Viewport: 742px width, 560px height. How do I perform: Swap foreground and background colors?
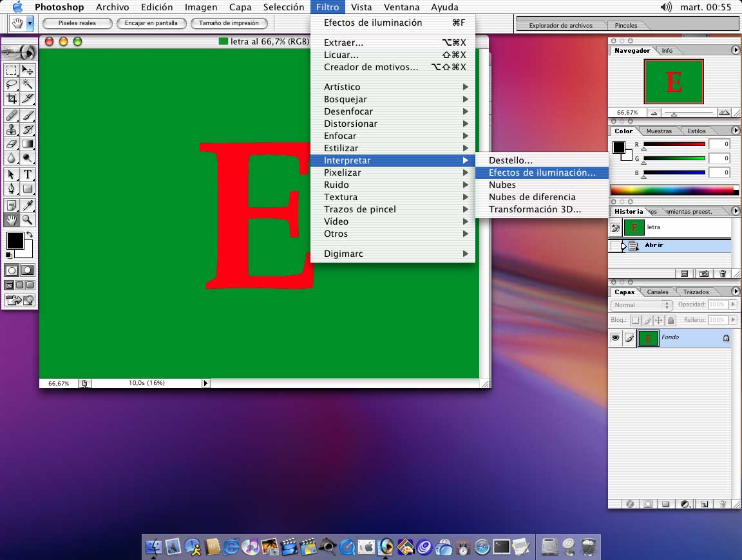coord(29,236)
